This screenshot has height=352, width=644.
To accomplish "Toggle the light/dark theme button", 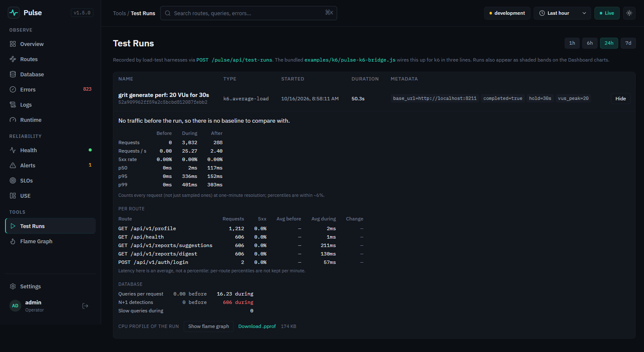I will pyautogui.click(x=629, y=13).
